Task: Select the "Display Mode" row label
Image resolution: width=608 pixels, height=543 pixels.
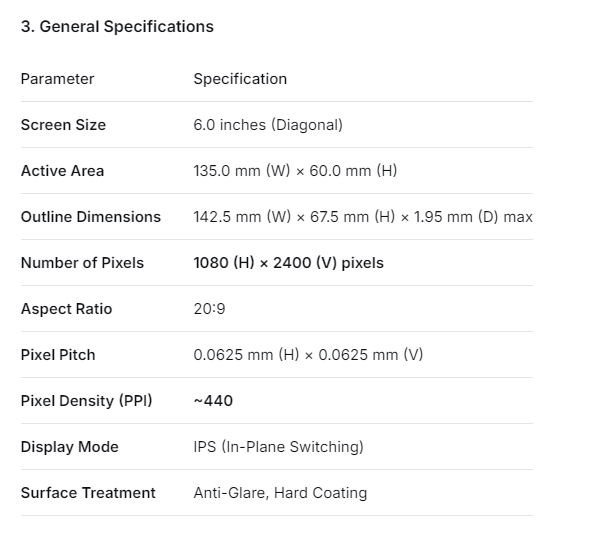Action: click(x=69, y=447)
